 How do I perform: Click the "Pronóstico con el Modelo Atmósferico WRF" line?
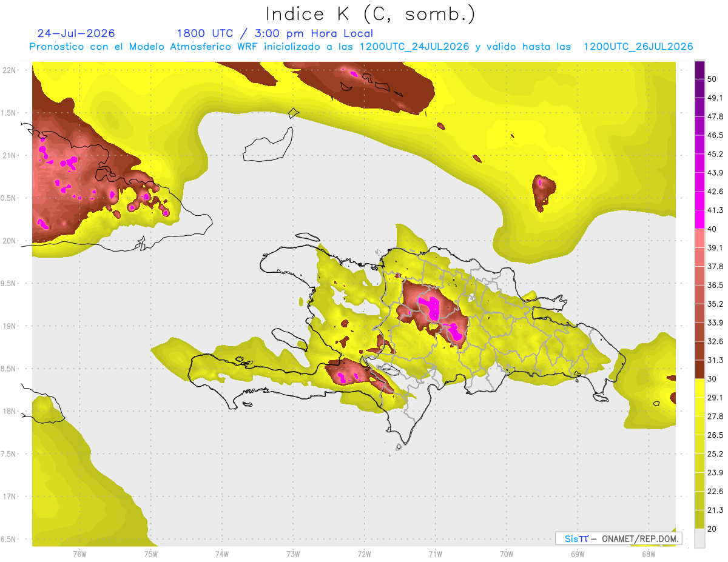(x=361, y=47)
